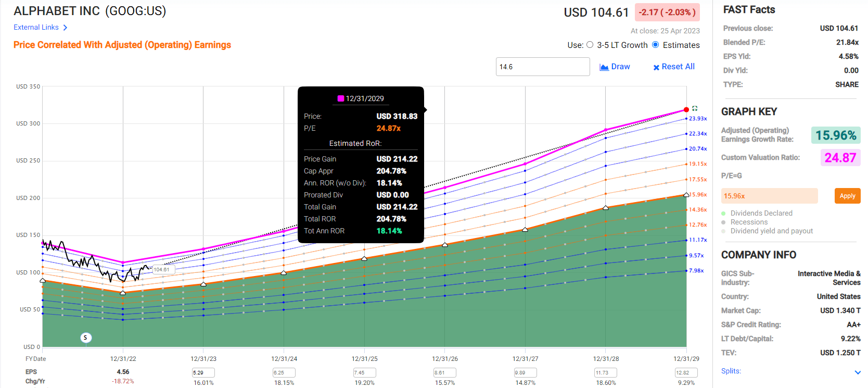This screenshot has width=868, height=388.
Task: Click the 7.98x P/E line label
Action: 696,271
